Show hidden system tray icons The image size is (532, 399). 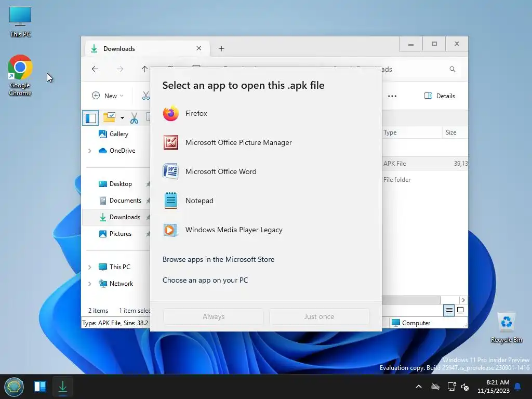pos(419,387)
